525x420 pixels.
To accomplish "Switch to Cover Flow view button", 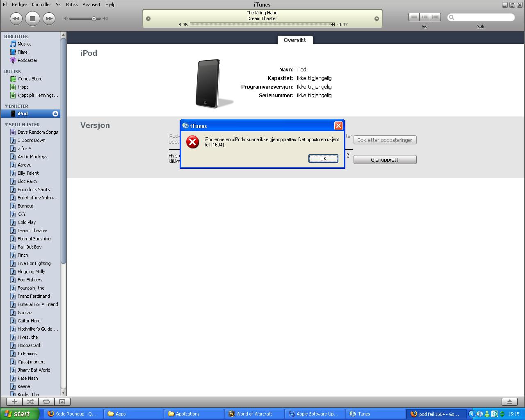I will click(x=435, y=17).
